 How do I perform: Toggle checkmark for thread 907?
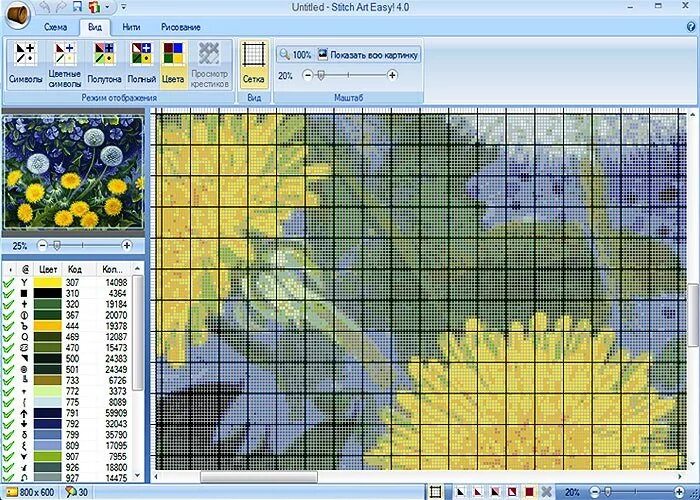(8, 457)
